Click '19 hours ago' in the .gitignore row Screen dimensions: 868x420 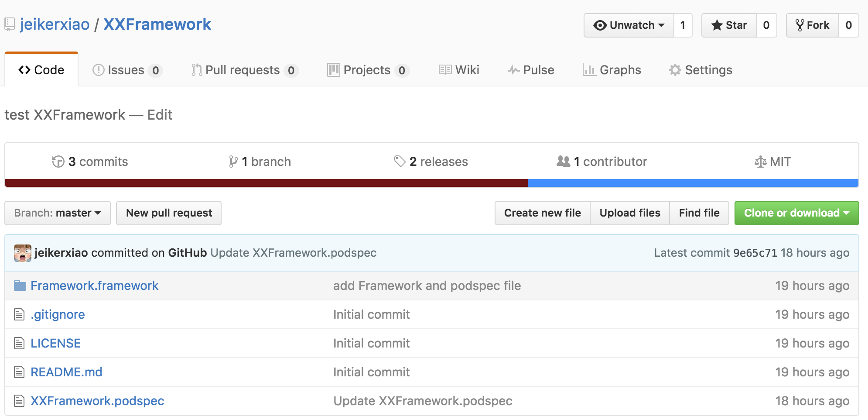[812, 314]
